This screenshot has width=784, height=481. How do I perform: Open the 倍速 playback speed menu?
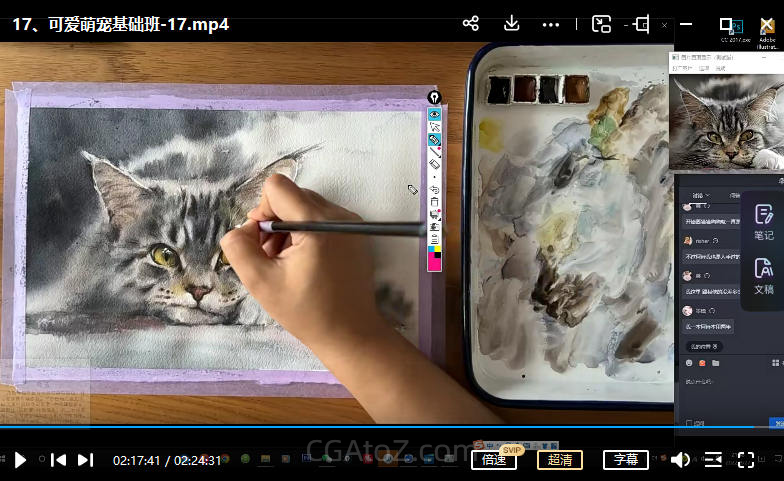point(494,460)
